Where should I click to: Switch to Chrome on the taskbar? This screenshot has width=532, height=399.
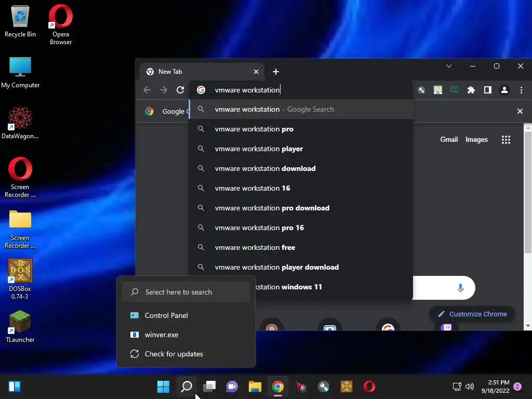[278, 387]
